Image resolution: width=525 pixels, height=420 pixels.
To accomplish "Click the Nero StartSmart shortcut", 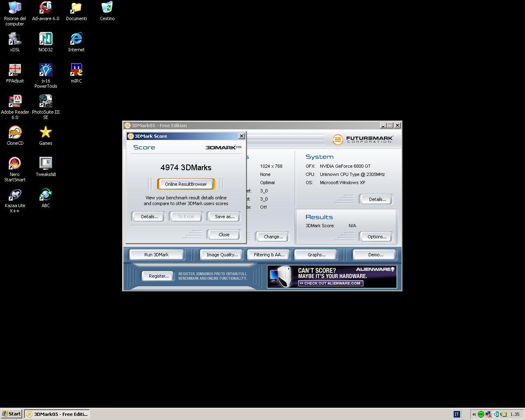I will tap(15, 169).
